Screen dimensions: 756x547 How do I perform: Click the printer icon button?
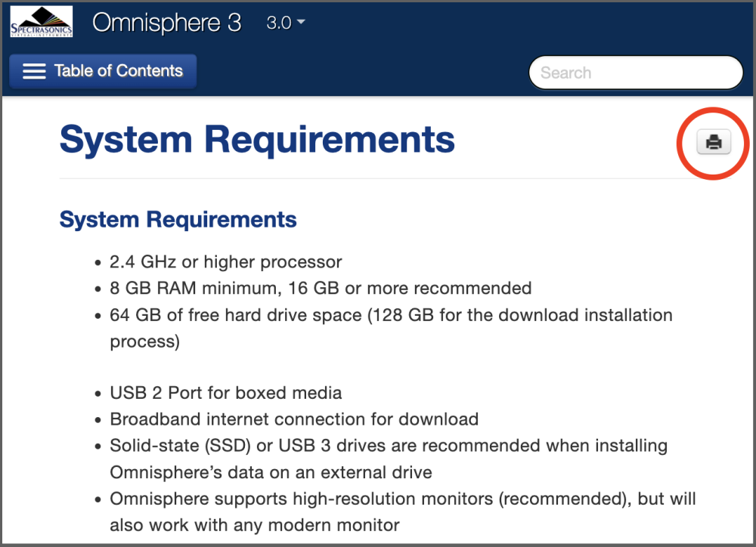tap(714, 142)
